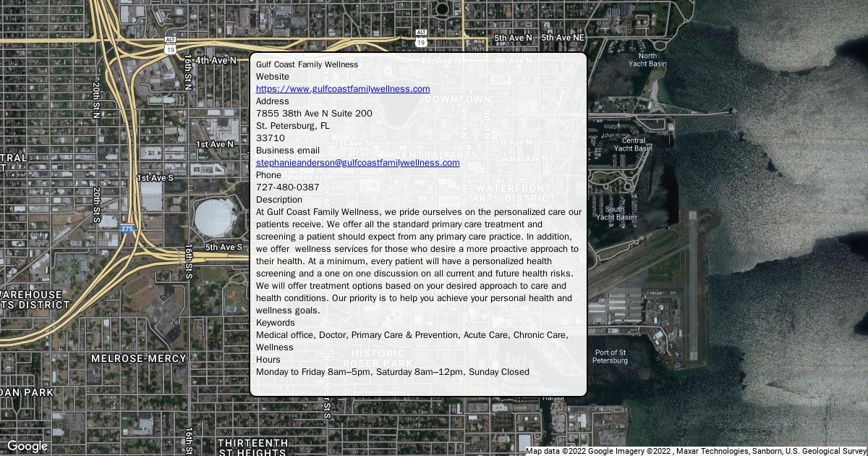Open the gulfcoastfamilywellness.com website link

click(343, 89)
